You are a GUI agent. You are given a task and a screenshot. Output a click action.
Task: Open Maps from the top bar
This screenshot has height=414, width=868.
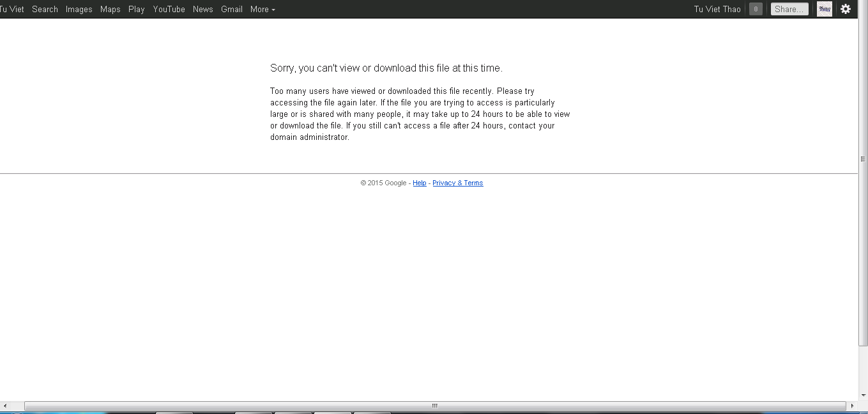pyautogui.click(x=110, y=9)
